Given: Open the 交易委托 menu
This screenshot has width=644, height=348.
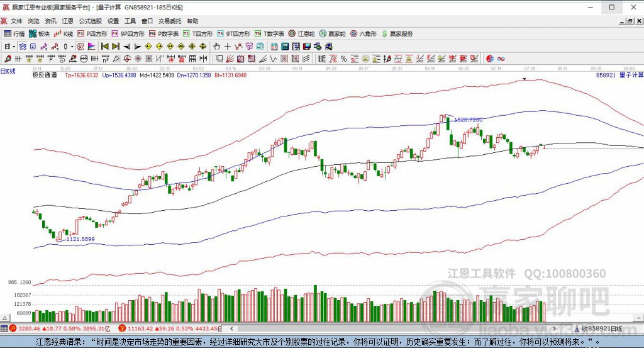Looking at the screenshot, I should pyautogui.click(x=170, y=21).
